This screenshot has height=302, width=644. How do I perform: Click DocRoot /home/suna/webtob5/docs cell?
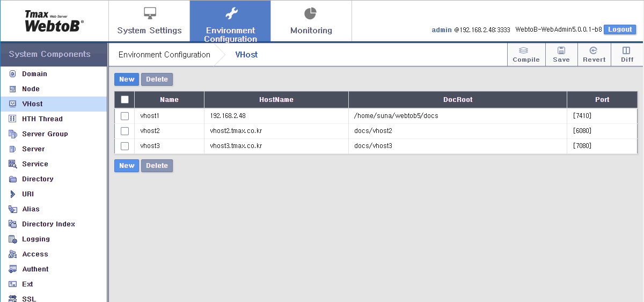[458, 116]
